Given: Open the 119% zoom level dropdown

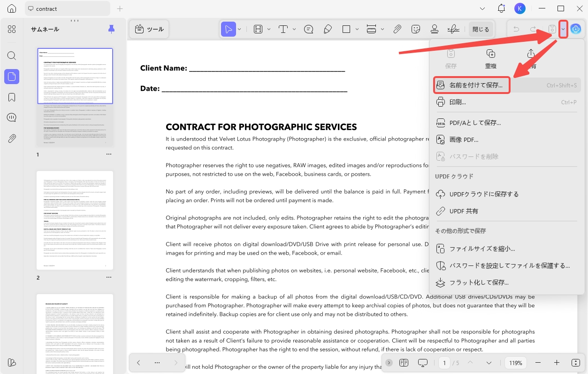Looking at the screenshot, I should [x=516, y=363].
